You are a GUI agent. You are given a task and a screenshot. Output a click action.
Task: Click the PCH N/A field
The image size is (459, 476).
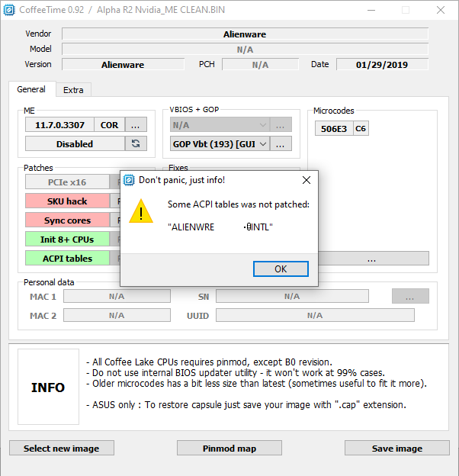click(260, 64)
